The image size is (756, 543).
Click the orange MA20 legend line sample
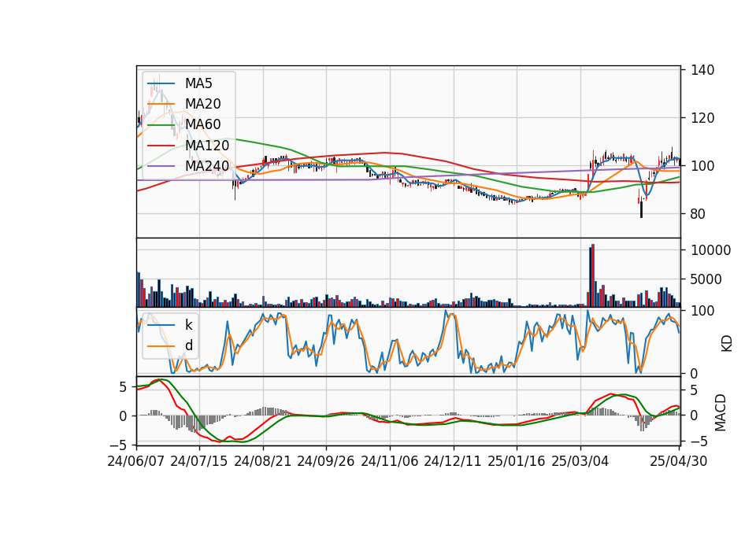(161, 104)
